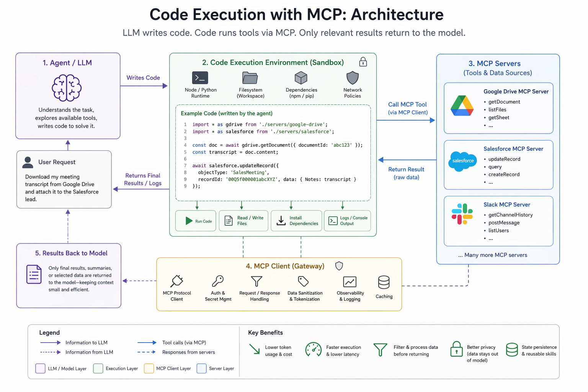Click the State persistence database icon
Screen dimensions: 588x392
pyautogui.click(x=512, y=350)
